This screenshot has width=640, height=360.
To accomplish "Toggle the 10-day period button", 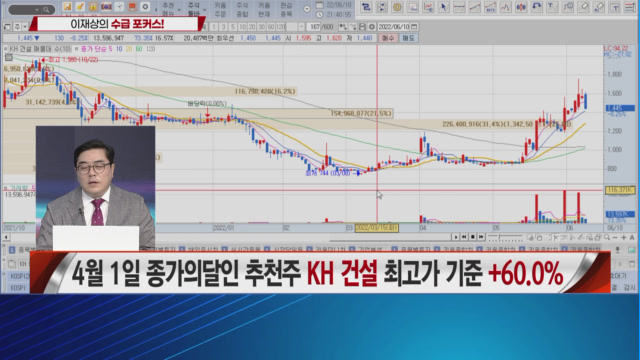I will coord(242,27).
